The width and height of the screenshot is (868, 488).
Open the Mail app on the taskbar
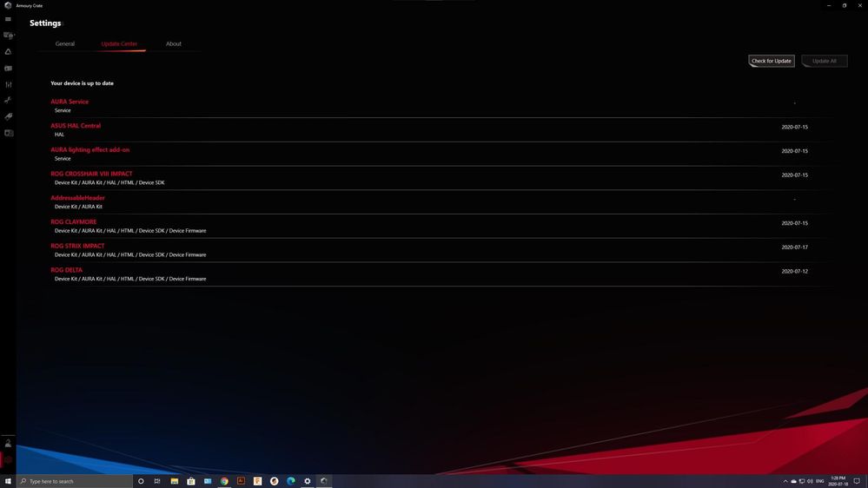tap(208, 481)
